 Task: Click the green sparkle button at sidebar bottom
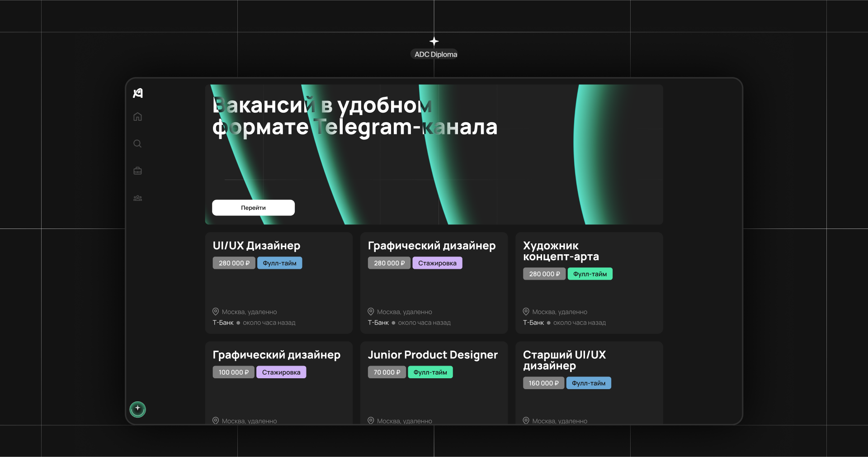pyautogui.click(x=138, y=409)
